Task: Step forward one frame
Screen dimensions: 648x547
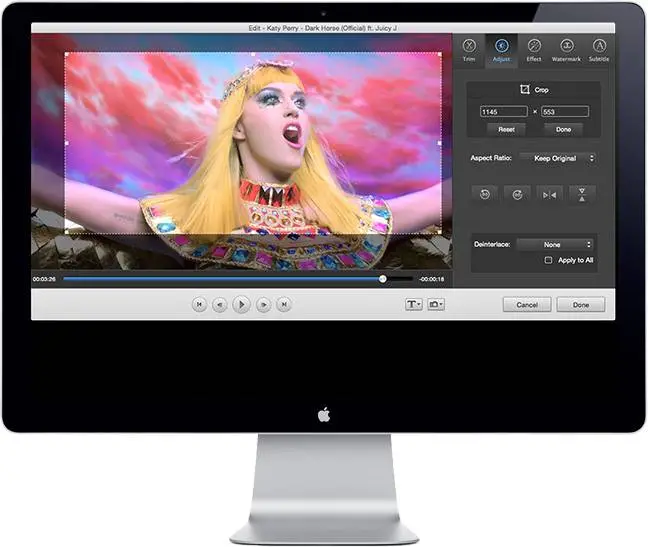Action: click(x=263, y=305)
